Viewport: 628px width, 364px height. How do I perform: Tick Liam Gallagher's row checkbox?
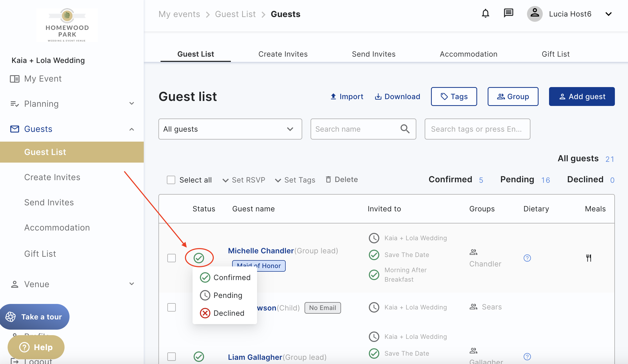(172, 357)
